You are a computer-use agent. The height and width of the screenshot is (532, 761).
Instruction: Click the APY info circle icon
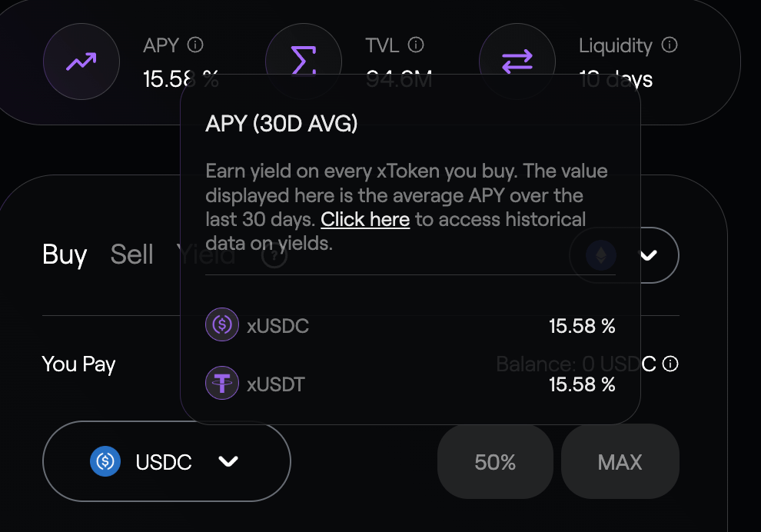195,45
